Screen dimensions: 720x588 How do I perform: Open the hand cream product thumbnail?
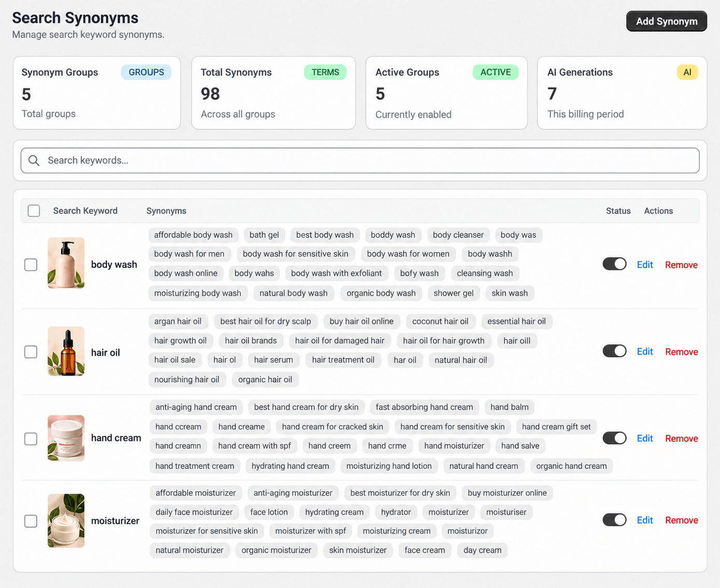pos(66,438)
